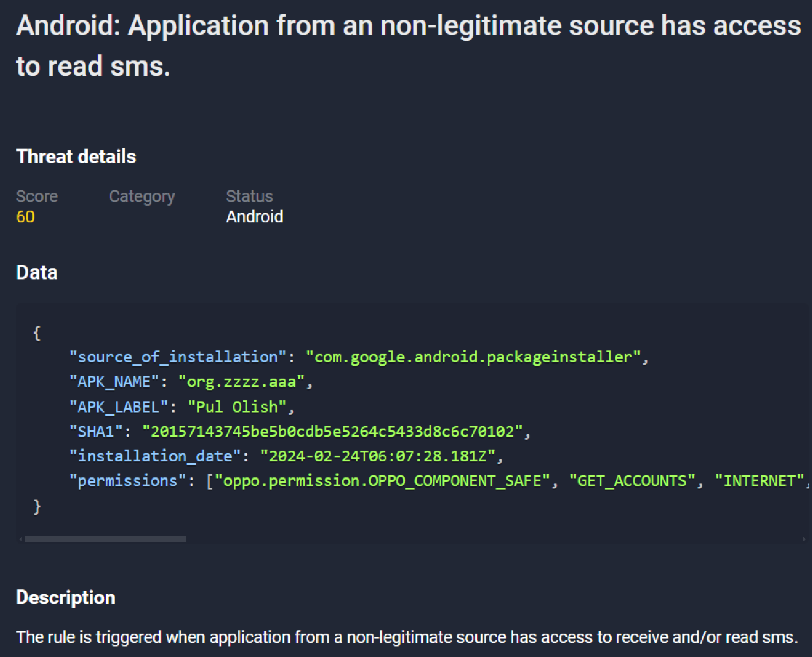Select the value "Pul Olish"
This screenshot has height=657, width=812.
(237, 407)
